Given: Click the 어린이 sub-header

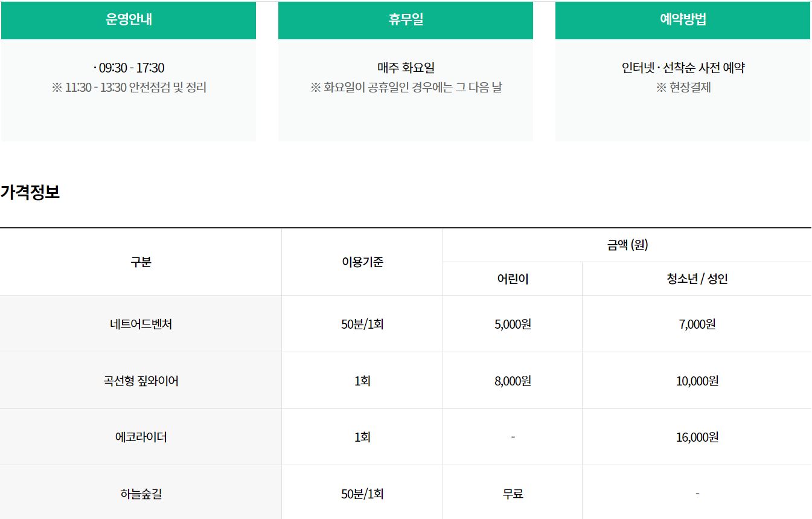Looking at the screenshot, I should [513, 279].
